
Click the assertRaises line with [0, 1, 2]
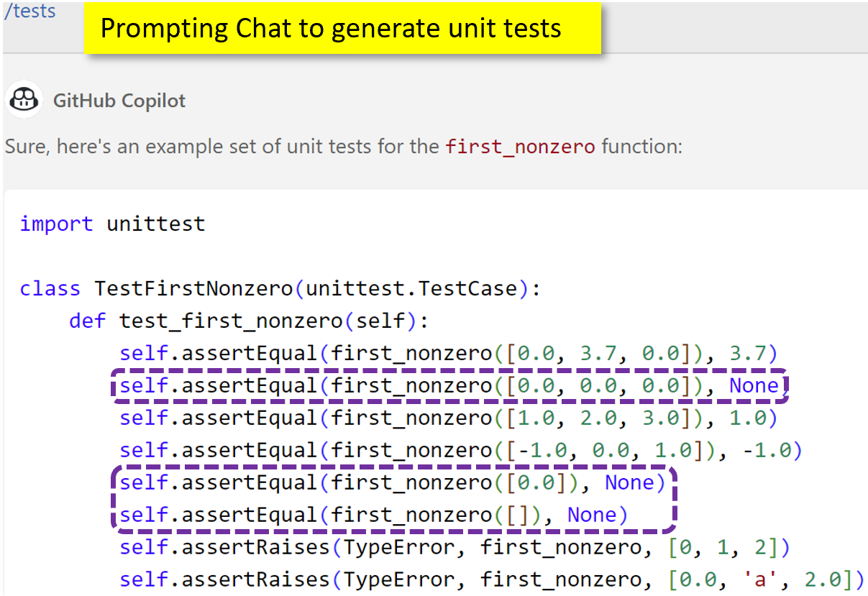click(454, 548)
